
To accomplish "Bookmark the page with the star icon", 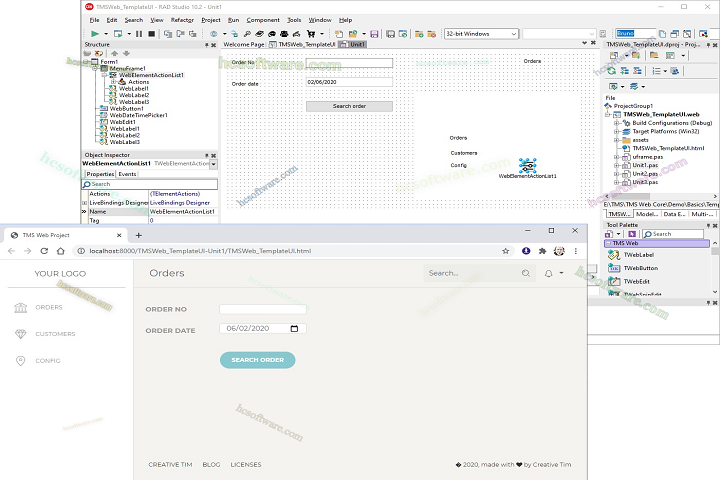I will [x=506, y=251].
